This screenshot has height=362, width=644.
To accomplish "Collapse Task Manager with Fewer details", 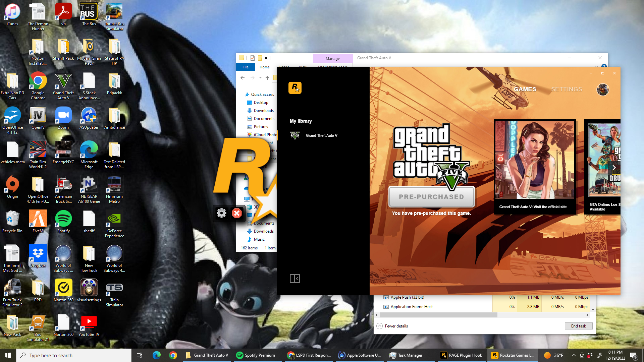I will point(392,326).
